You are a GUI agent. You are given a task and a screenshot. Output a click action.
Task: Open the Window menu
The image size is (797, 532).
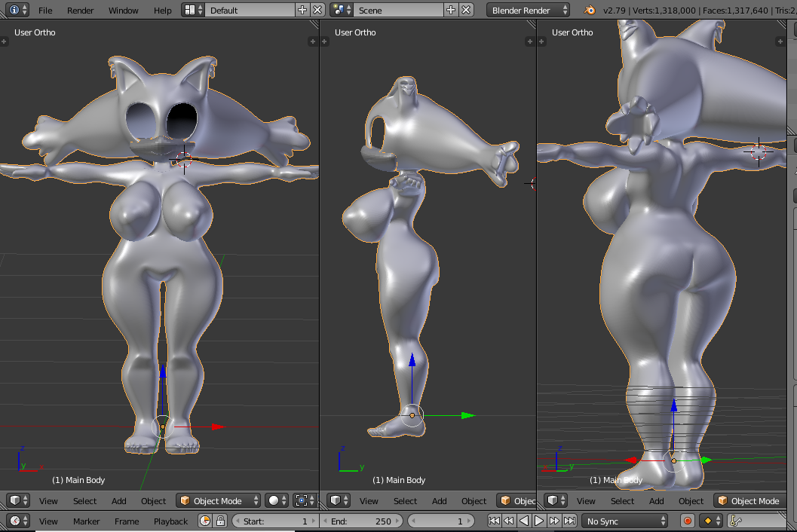click(x=124, y=10)
